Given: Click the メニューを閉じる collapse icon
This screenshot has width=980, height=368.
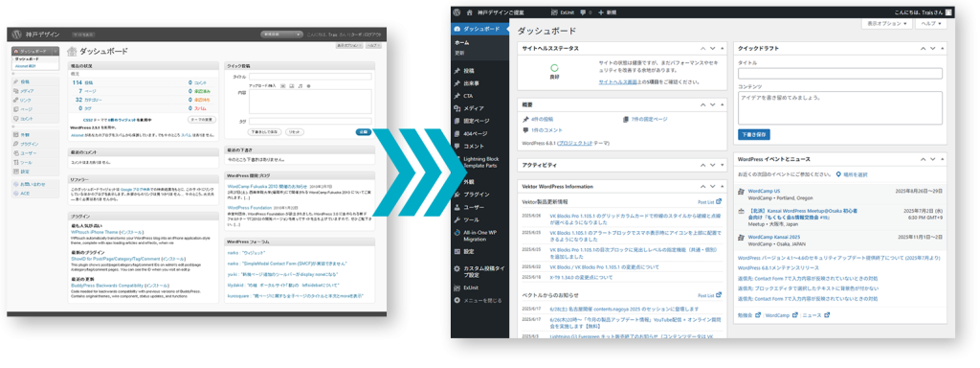Looking at the screenshot, I should pos(457,300).
